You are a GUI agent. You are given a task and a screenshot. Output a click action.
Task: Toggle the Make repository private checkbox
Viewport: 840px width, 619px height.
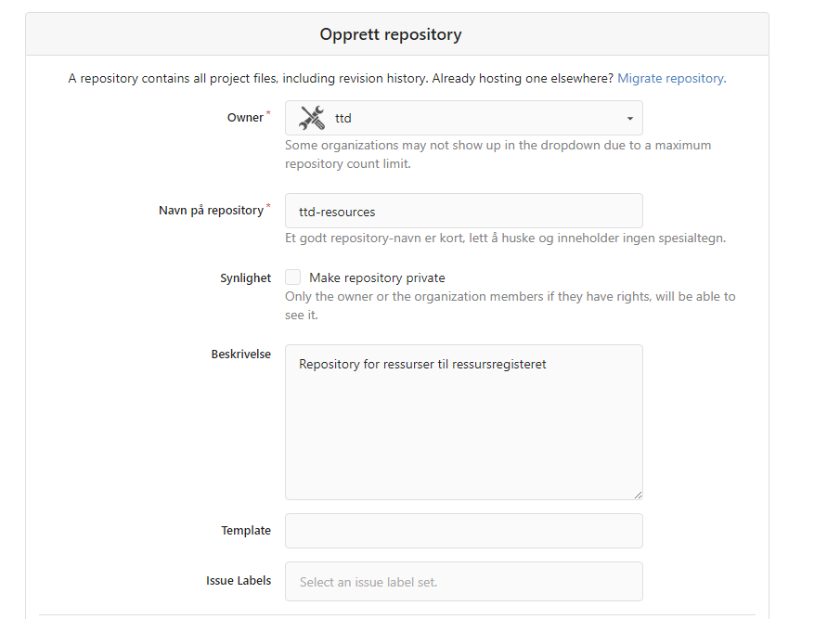pos(293,277)
